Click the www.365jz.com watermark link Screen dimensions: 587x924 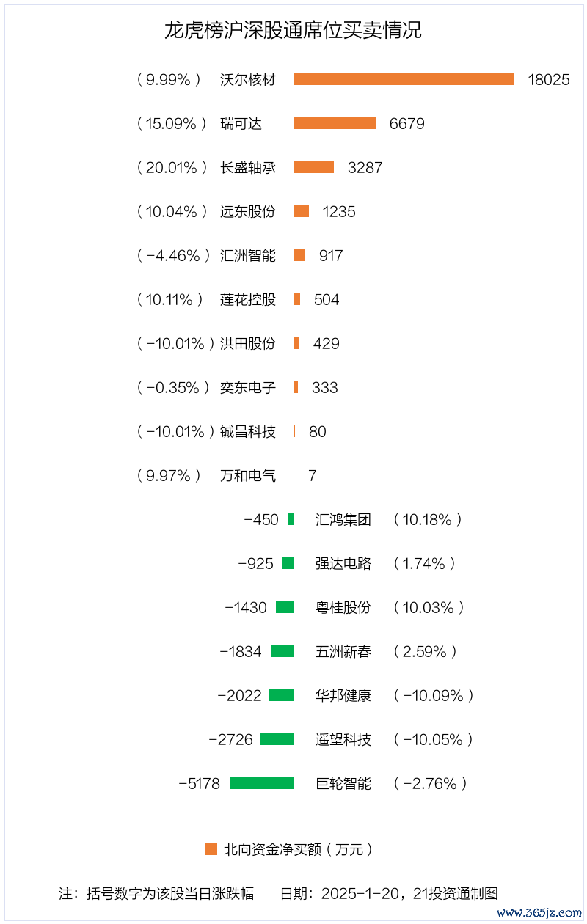[x=539, y=912]
